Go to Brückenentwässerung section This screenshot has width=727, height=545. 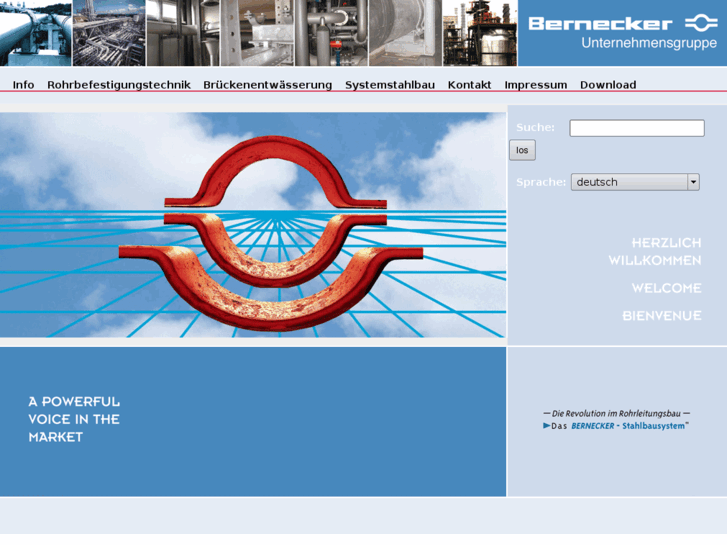[268, 85]
